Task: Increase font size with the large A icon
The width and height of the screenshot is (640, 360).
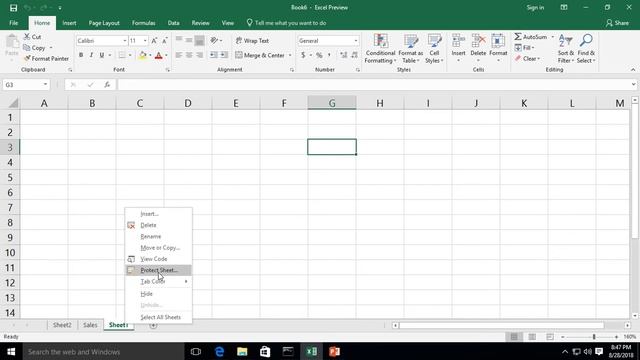Action: (154, 41)
